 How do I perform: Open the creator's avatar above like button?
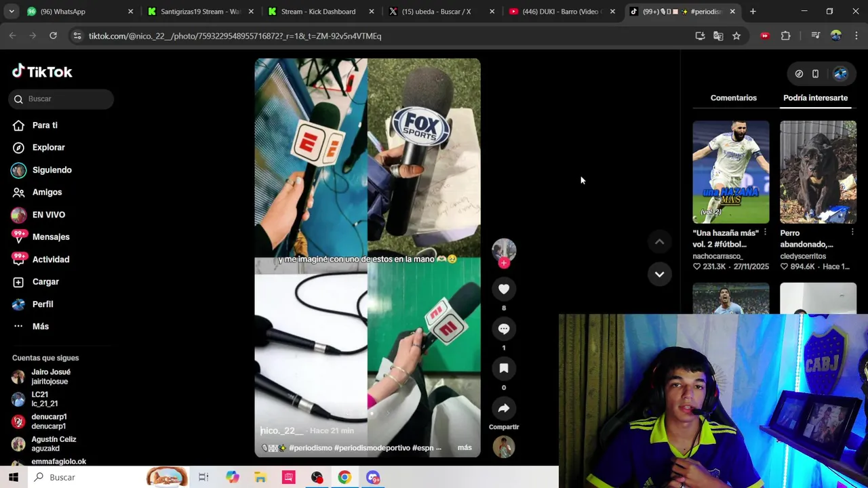[x=504, y=250]
